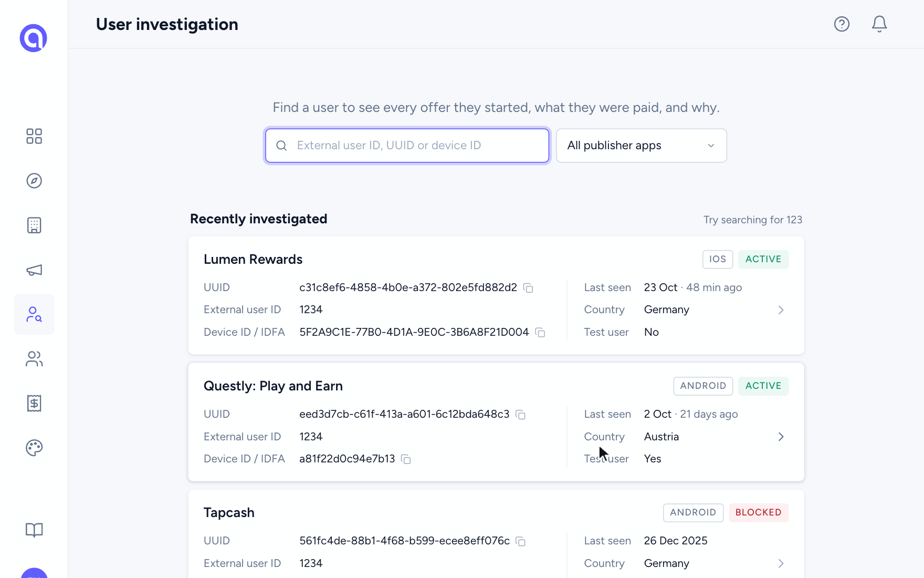
Task: Click the ANDROID badge on Tapcash card
Action: pos(693,512)
